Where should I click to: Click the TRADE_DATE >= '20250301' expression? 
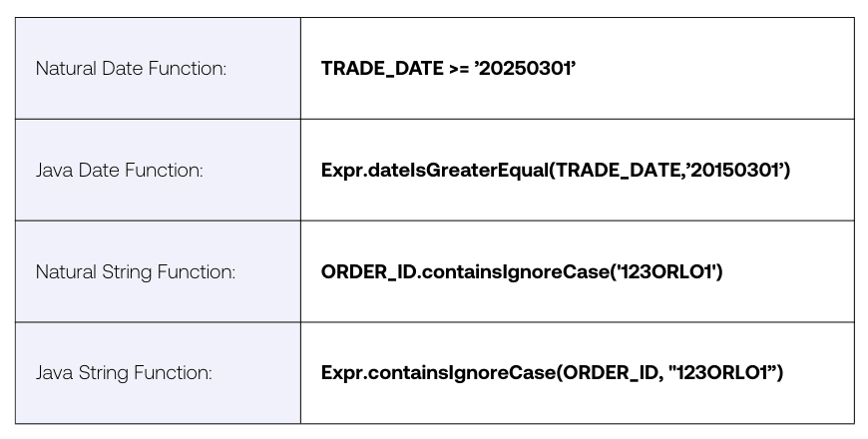click(x=448, y=68)
